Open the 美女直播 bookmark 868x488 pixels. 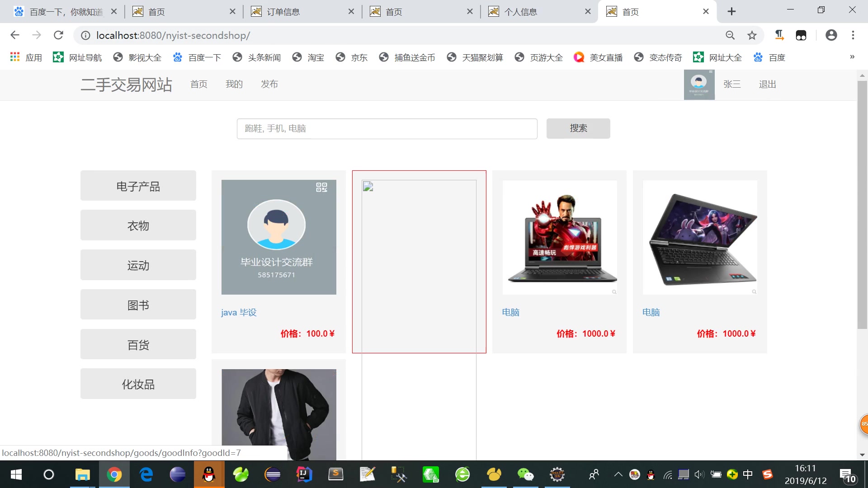tap(599, 57)
